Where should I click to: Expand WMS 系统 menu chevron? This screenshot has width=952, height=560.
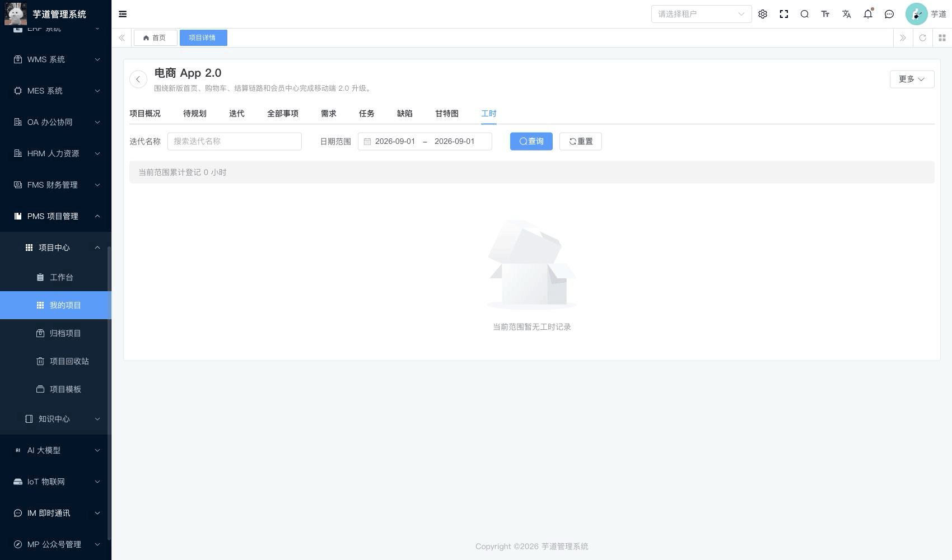(x=97, y=59)
